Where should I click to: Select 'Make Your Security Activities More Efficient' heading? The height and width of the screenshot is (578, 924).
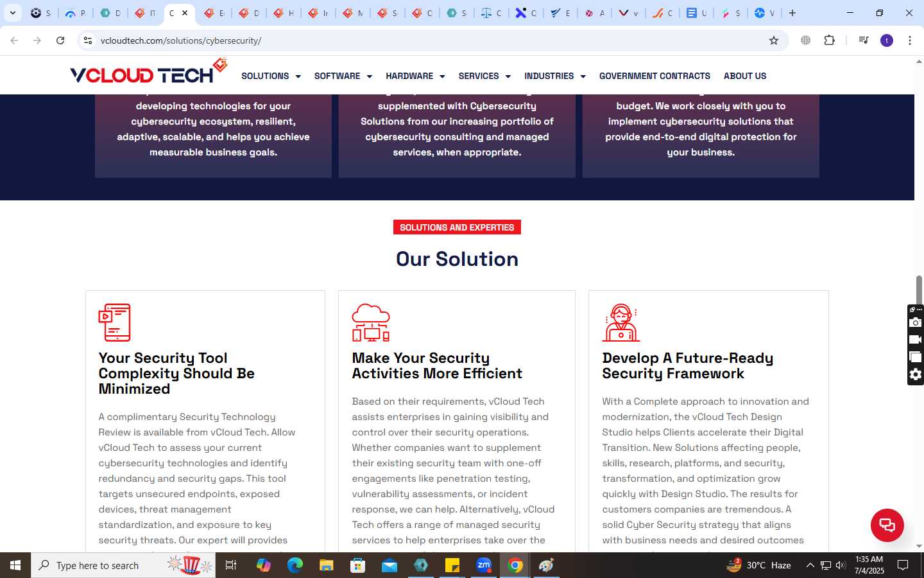coord(437,365)
